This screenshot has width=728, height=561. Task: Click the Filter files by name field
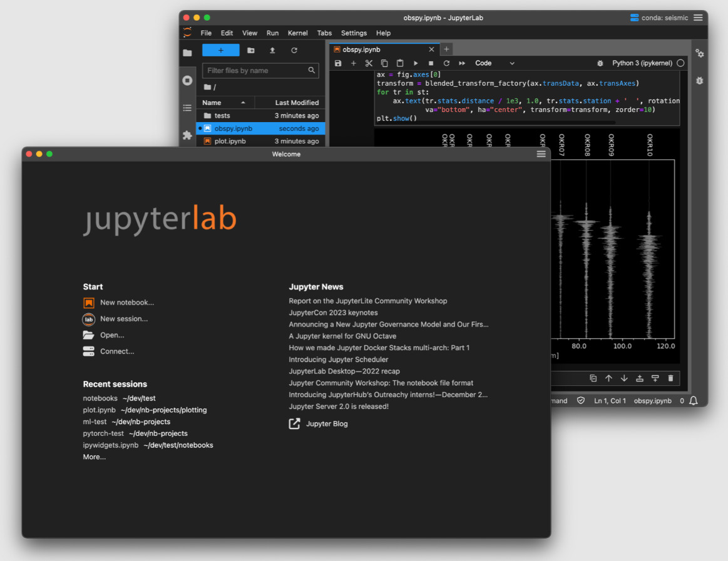(260, 71)
